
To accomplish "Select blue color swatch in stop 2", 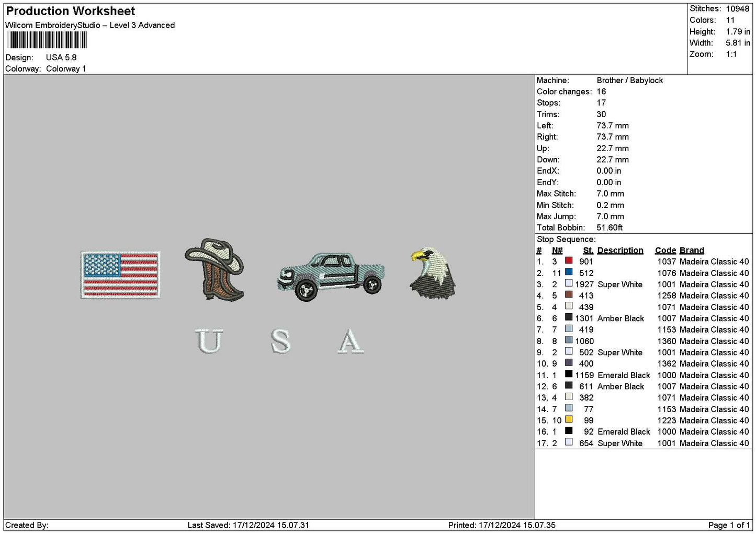I will (569, 272).
